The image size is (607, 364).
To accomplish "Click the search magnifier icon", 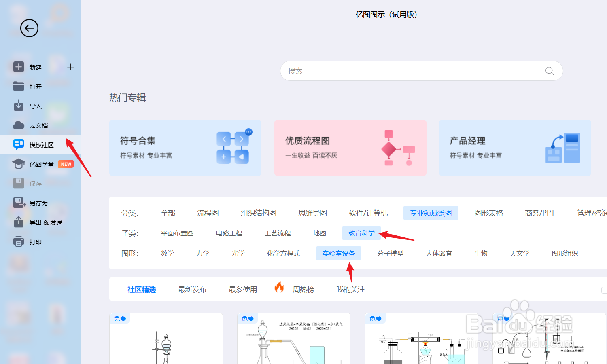I will pyautogui.click(x=549, y=71).
